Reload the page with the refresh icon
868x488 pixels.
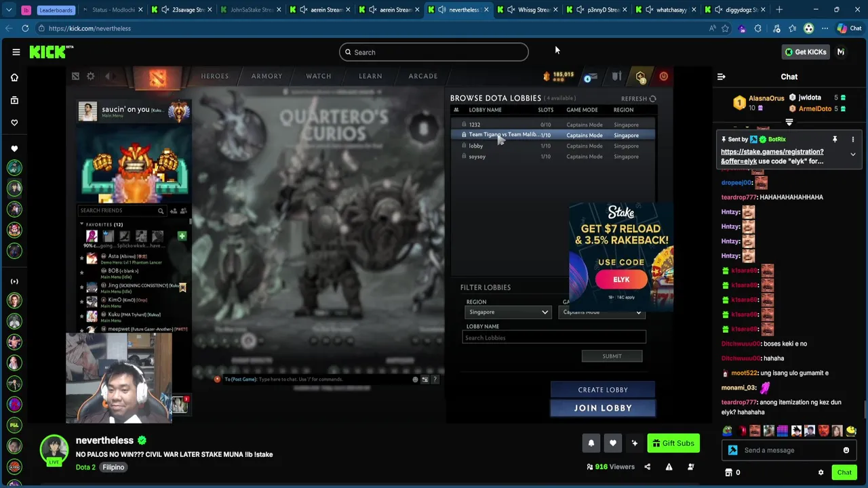click(25, 28)
